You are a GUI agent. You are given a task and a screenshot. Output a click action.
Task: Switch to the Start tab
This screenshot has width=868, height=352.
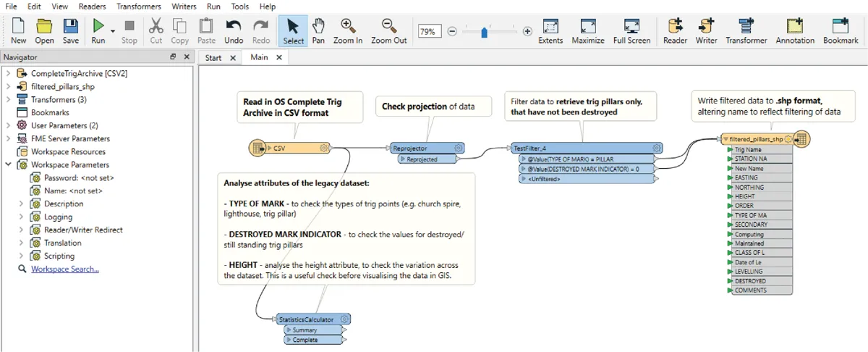tap(213, 57)
